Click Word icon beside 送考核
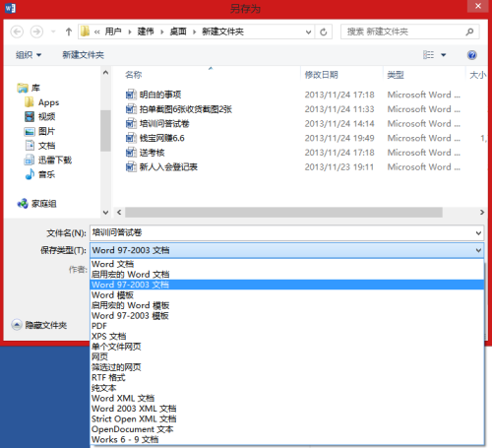This screenshot has height=448, width=492. 131,153
